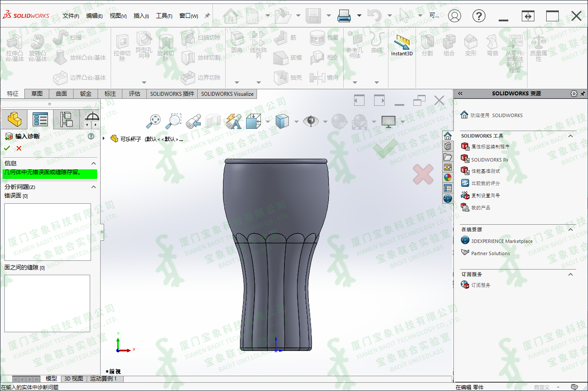Click the Apply Scene icon
This screenshot has height=391, width=588.
point(359,121)
